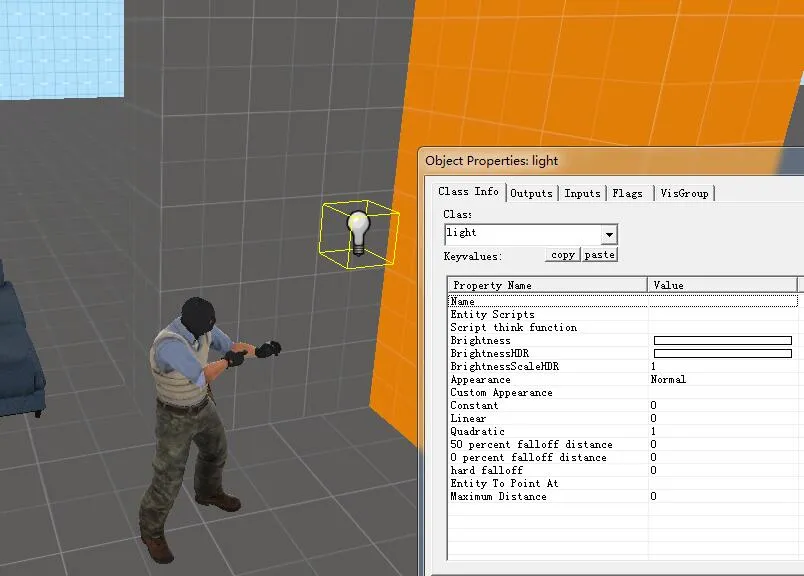Select 0 percent falloff distance row
804x576 pixels.
pos(623,458)
